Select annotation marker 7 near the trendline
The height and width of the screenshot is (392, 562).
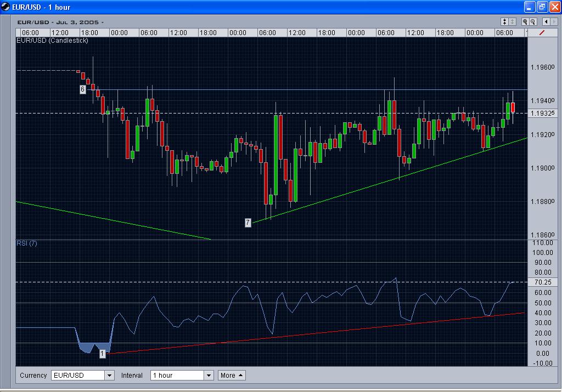[248, 223]
